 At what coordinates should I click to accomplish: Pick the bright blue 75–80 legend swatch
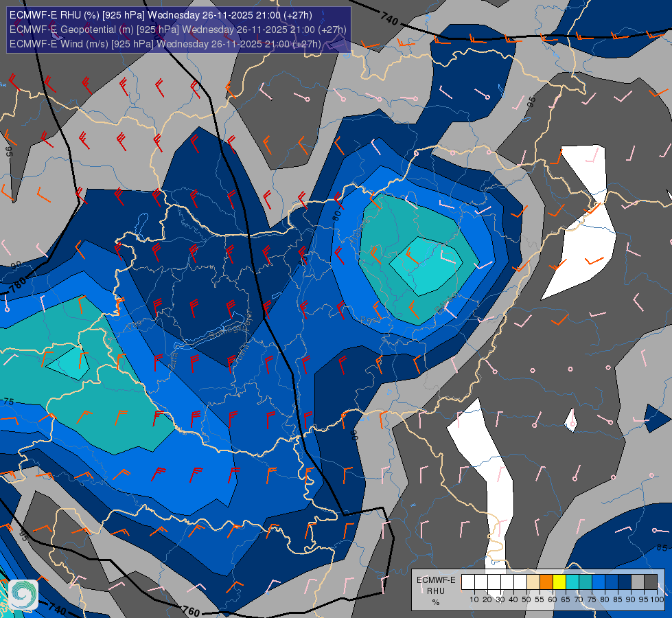coord(599,582)
